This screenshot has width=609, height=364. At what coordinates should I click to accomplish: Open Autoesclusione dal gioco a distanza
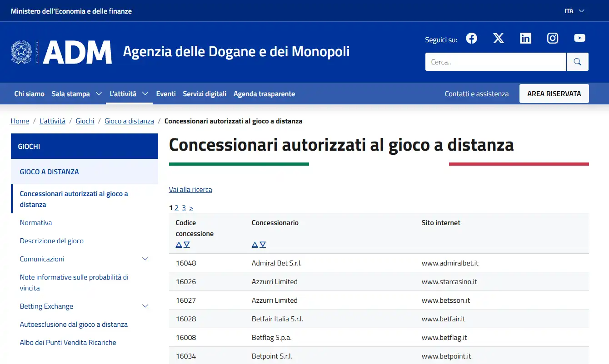point(74,325)
